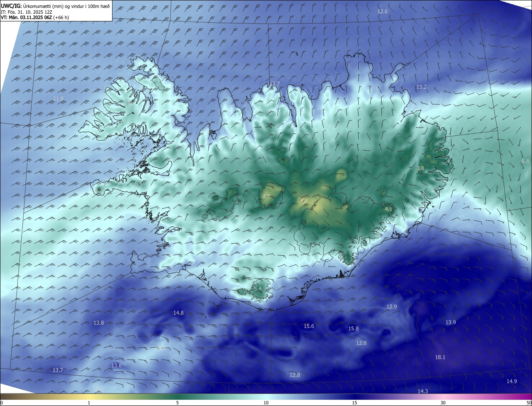Click the color scale tick labeled 50
This screenshot has width=532, height=406.
[529, 403]
